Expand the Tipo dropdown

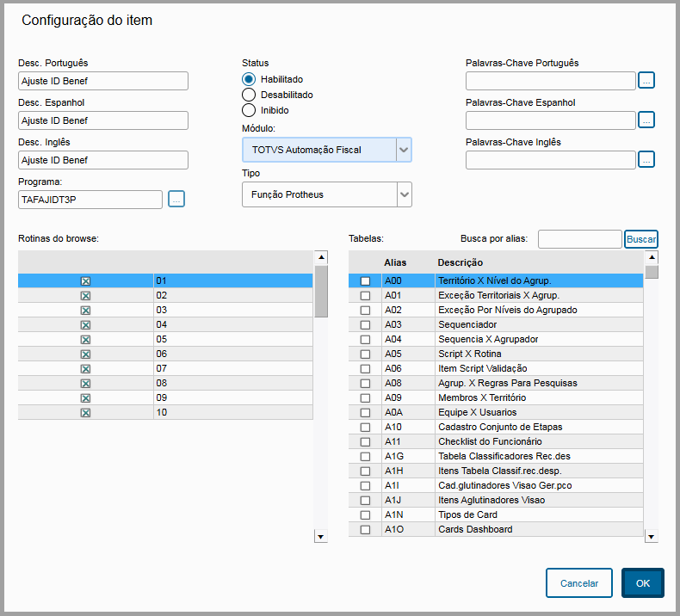pyautogui.click(x=404, y=195)
